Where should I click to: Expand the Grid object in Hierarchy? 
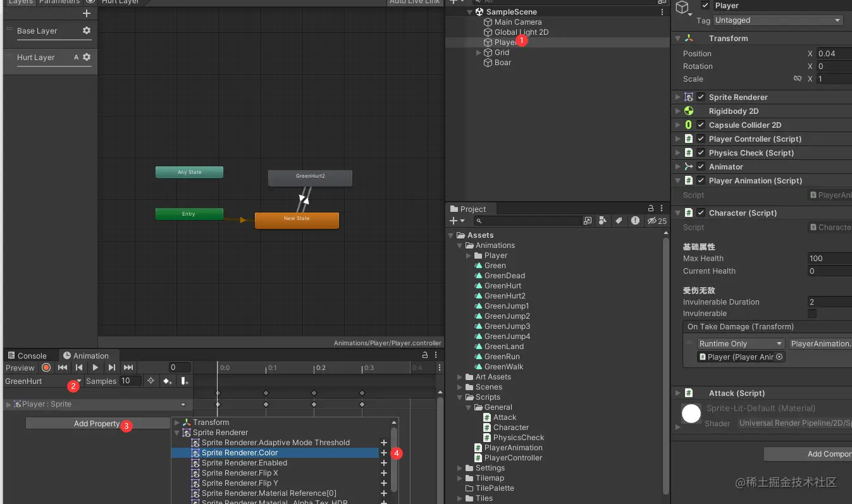pos(478,52)
